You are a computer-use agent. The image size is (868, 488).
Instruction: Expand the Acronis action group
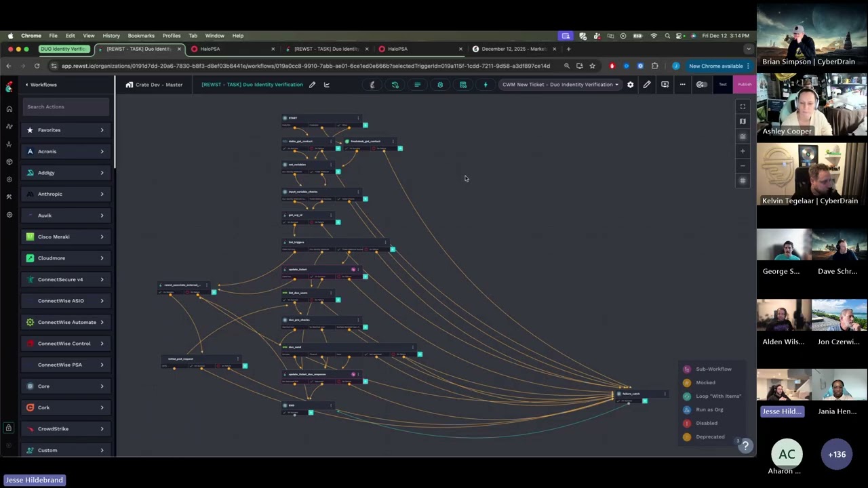click(x=66, y=151)
